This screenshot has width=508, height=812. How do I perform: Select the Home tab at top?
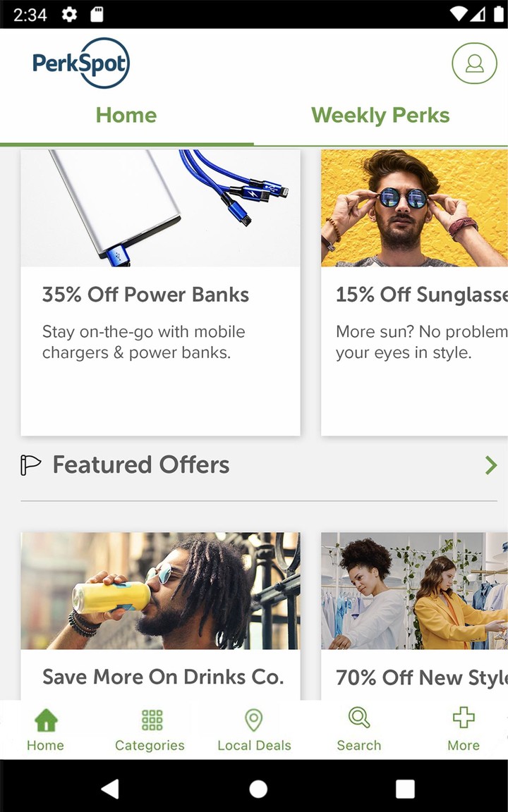click(126, 116)
